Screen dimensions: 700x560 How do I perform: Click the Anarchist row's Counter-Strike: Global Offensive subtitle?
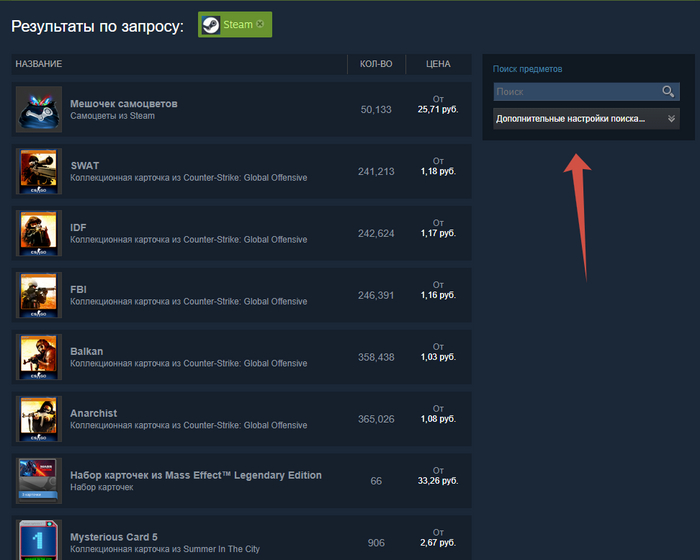pyautogui.click(x=188, y=426)
